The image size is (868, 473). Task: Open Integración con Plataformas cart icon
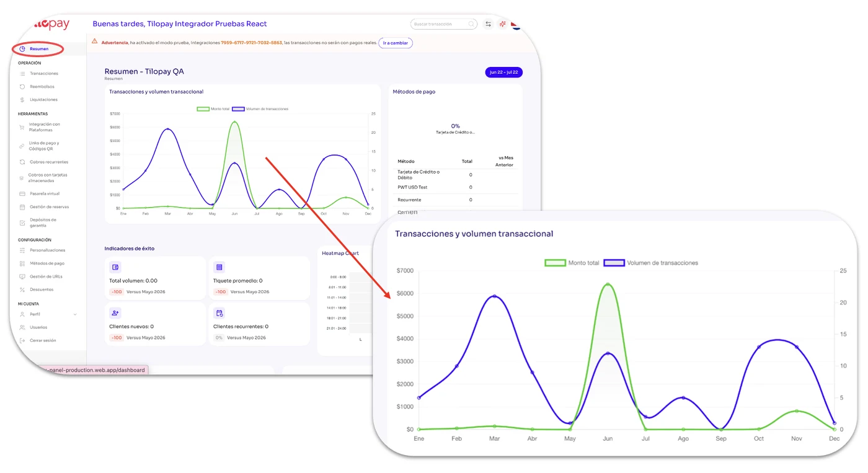click(22, 128)
